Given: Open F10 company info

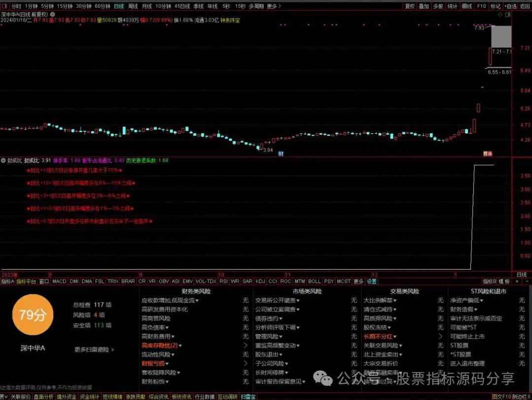Looking at the screenshot, I should point(481,6).
